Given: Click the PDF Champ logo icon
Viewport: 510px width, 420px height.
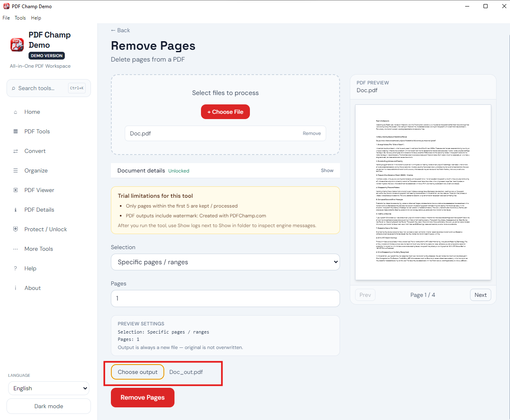Looking at the screenshot, I should pos(17,45).
